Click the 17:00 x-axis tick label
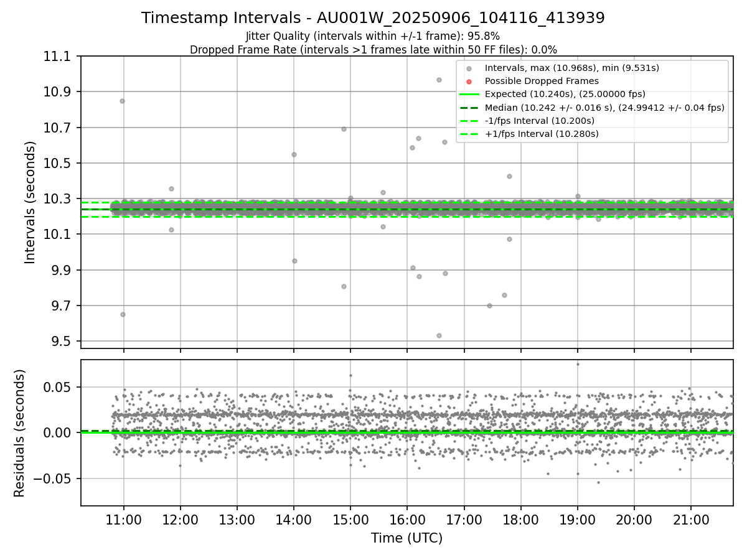Image resolution: width=747 pixels, height=560 pixels. coord(464,519)
